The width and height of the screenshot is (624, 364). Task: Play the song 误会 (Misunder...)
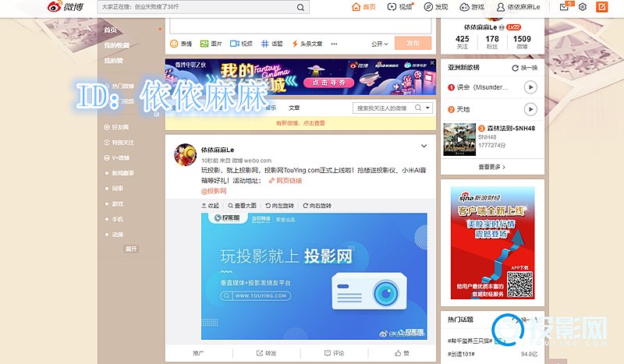[530, 87]
